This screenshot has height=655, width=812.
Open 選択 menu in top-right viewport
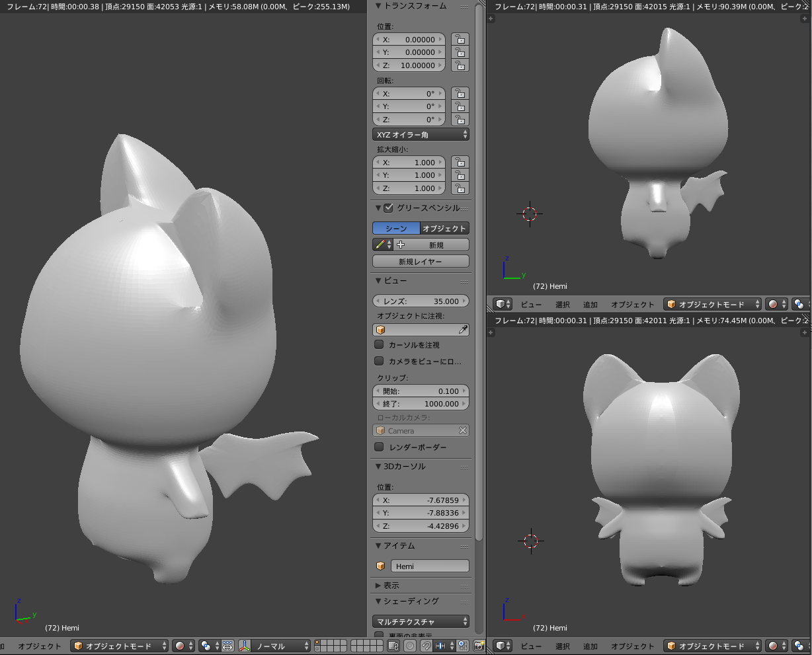point(563,305)
